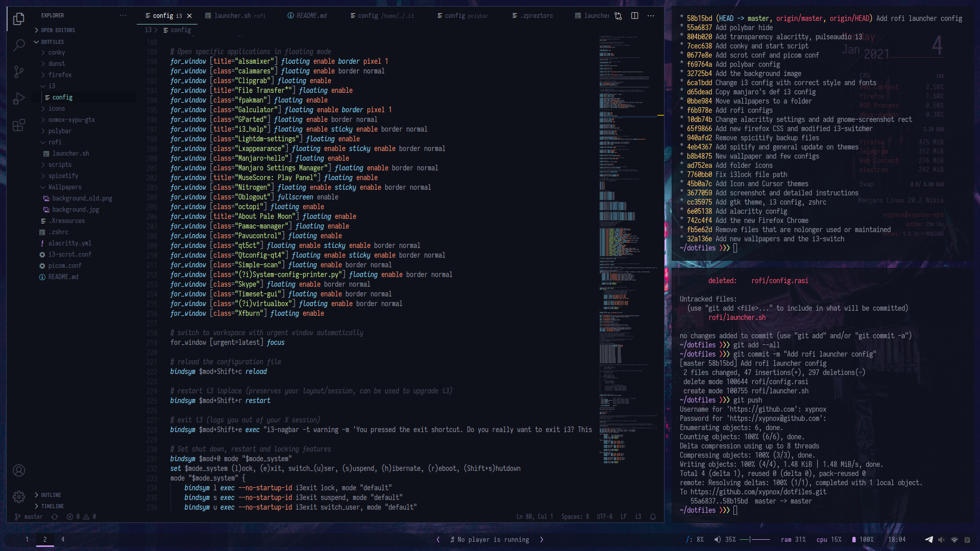Skip to next track in polybar player
Image resolution: width=980 pixels, height=551 pixels.
(x=542, y=540)
